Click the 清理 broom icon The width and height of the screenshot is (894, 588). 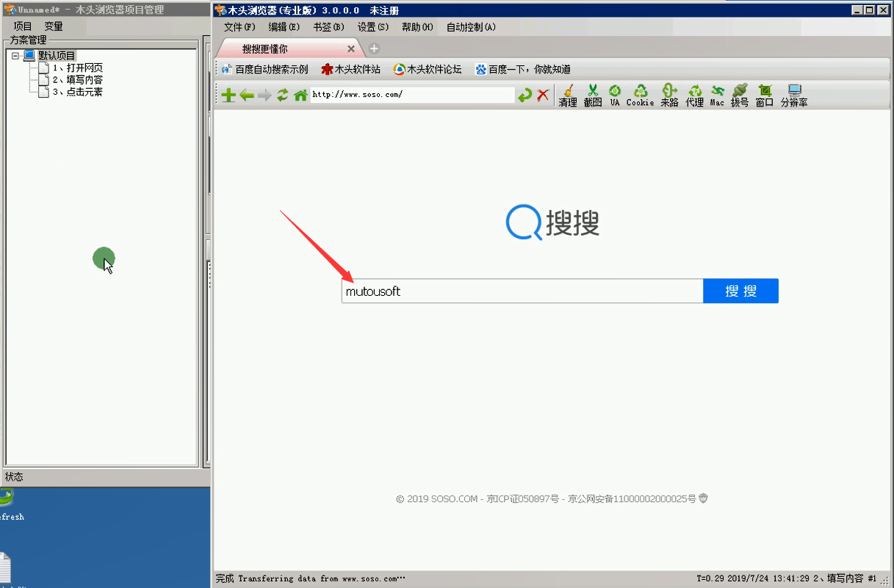coord(568,95)
